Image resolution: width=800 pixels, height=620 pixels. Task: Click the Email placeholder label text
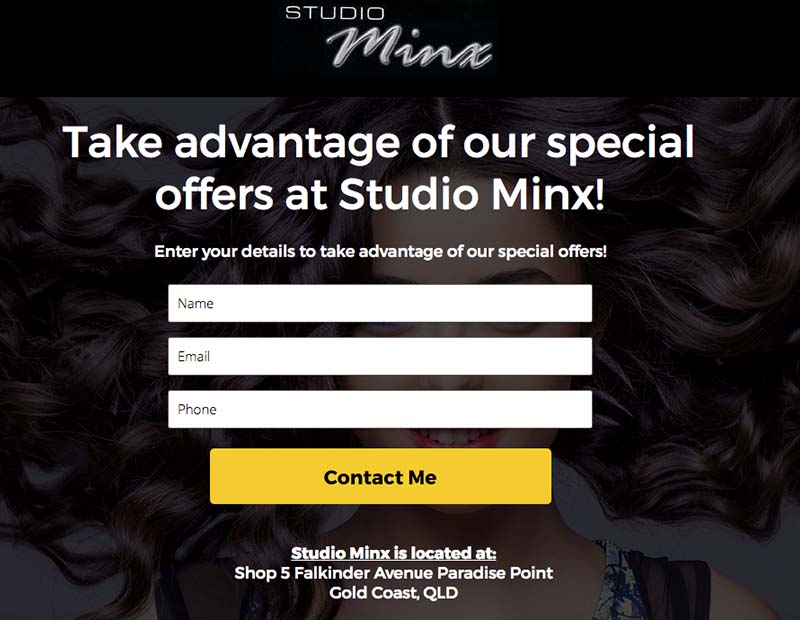tap(193, 356)
